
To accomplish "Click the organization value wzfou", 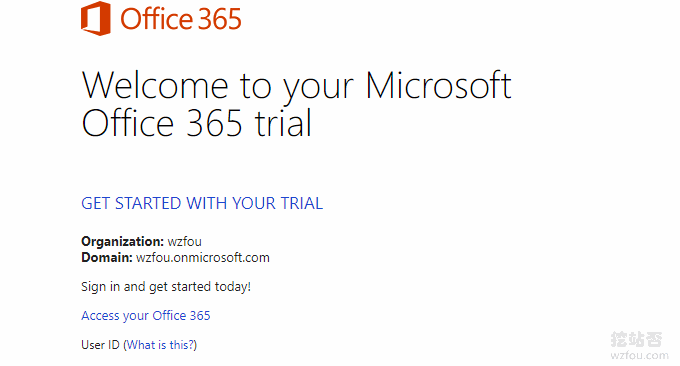I will 185,242.
